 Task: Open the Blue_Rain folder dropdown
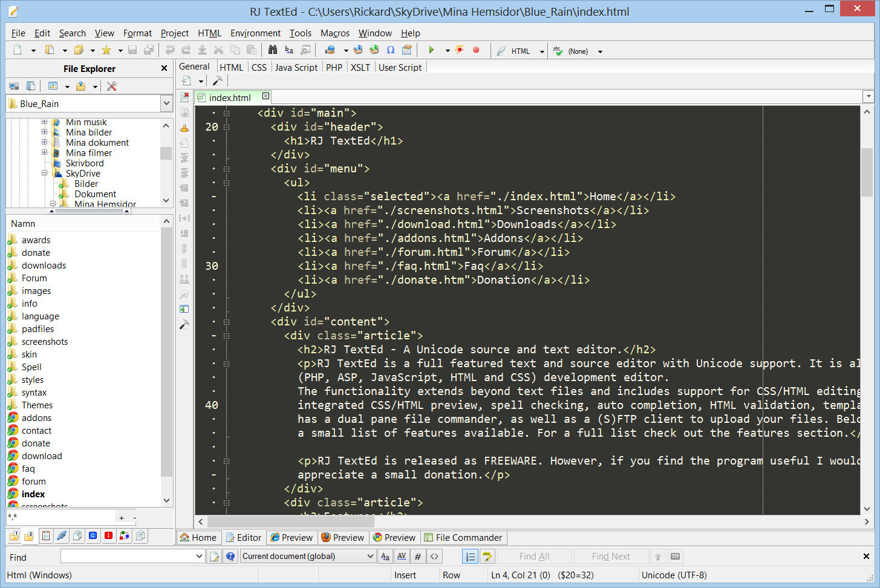(166, 103)
